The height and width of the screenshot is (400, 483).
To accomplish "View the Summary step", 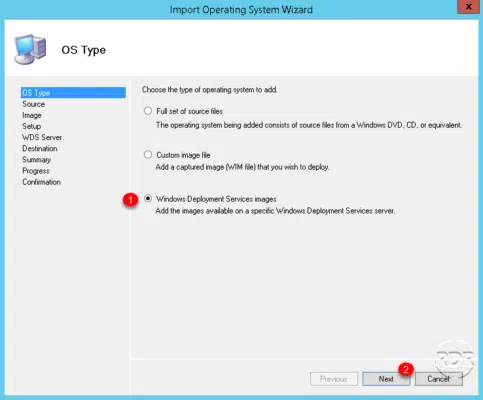I will (36, 160).
